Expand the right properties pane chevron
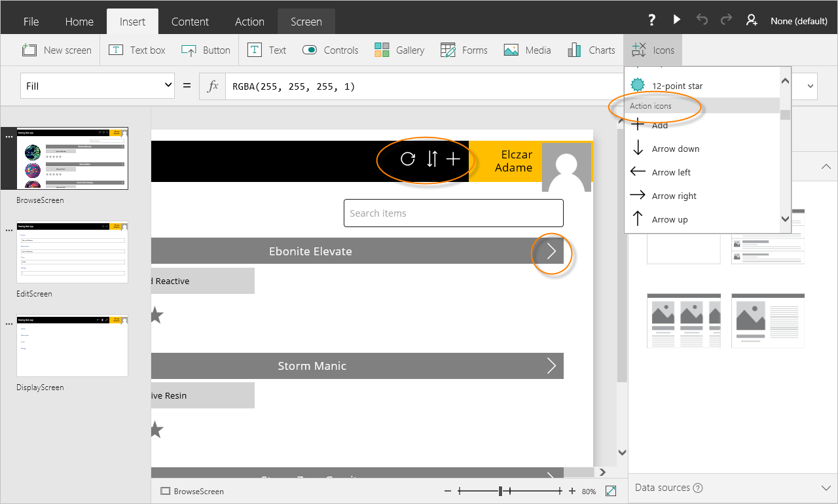This screenshot has width=838, height=504. pyautogui.click(x=826, y=167)
